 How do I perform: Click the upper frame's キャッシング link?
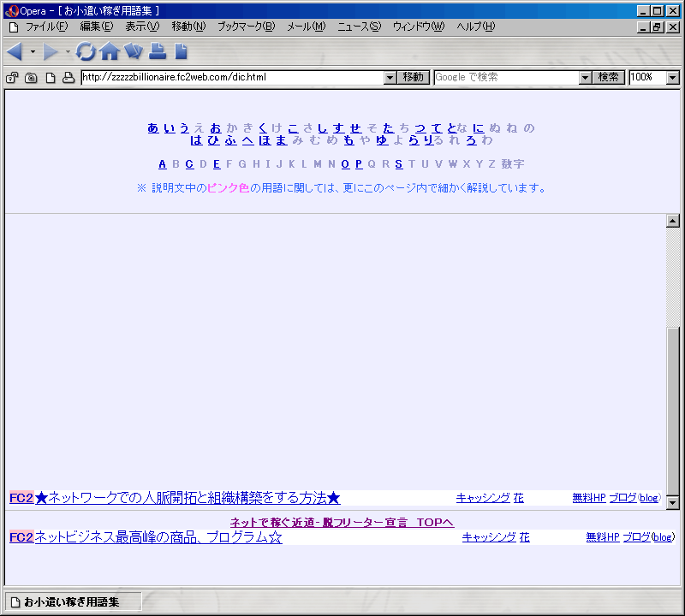(483, 498)
